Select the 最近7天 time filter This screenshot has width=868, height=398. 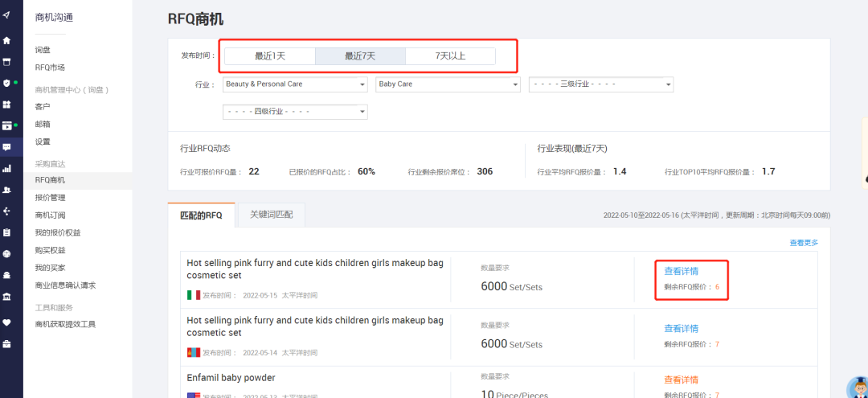360,56
